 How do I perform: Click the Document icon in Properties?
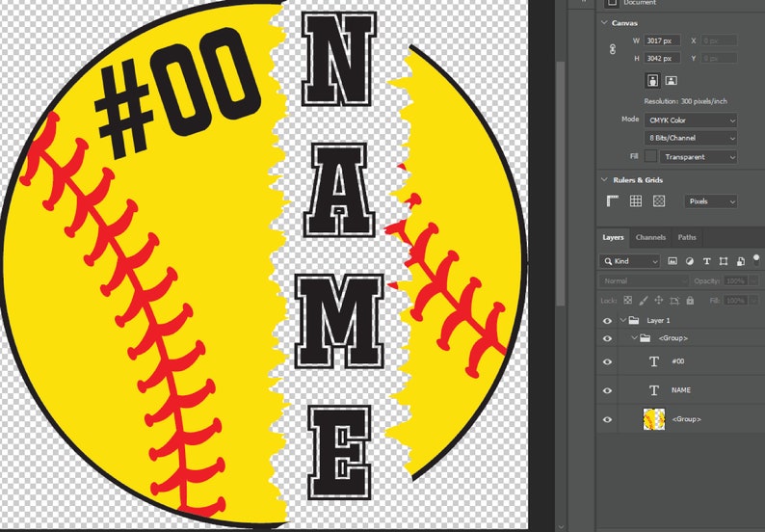(612, 4)
